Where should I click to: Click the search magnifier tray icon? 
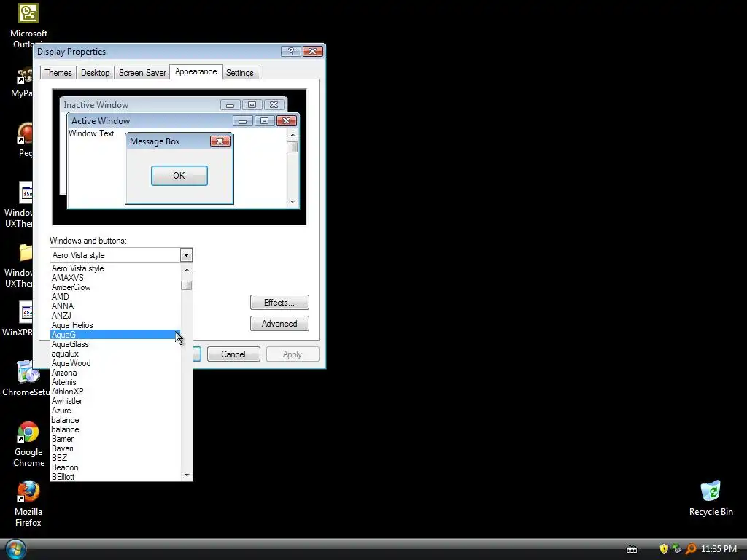pos(691,549)
